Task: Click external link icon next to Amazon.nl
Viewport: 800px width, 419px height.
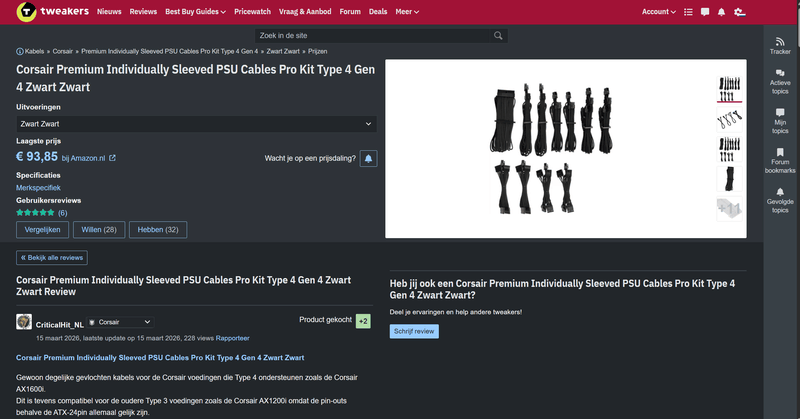Action: coord(112,158)
